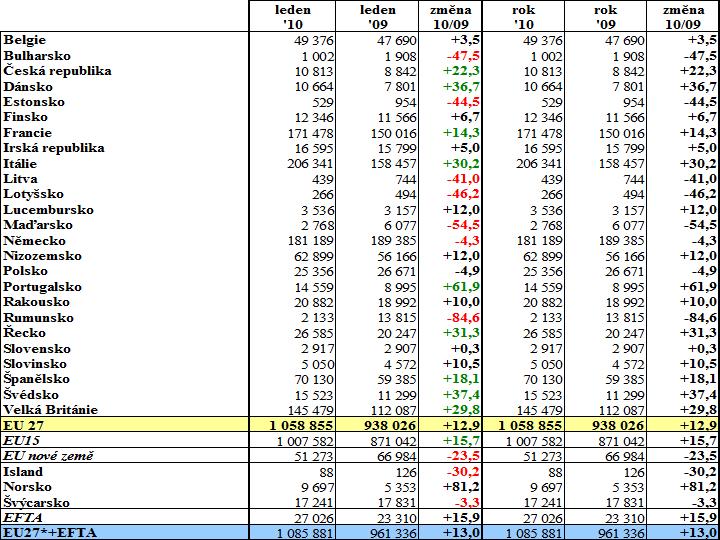The width and height of the screenshot is (720, 540).
Task: Click the Švédsko country name
Action: point(31,394)
